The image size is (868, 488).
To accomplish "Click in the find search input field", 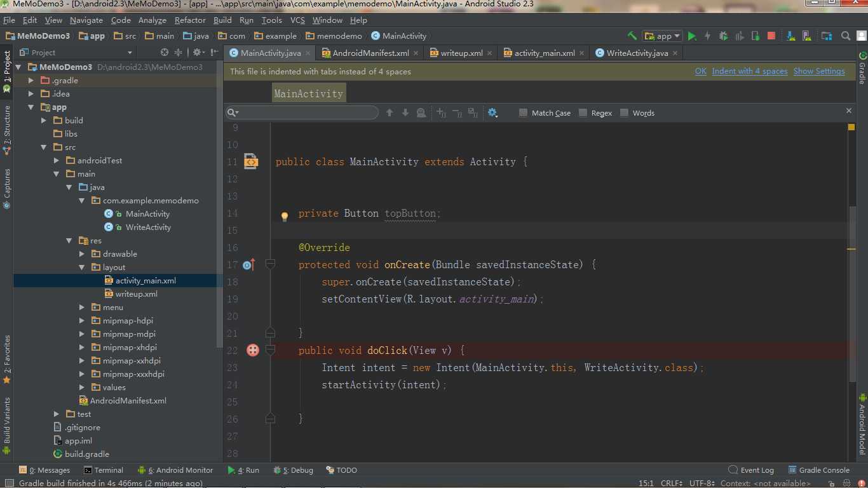I will (x=302, y=112).
